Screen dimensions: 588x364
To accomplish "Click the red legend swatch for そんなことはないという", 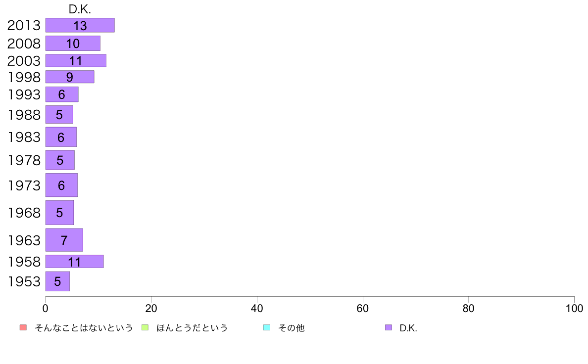I will coord(23,327).
